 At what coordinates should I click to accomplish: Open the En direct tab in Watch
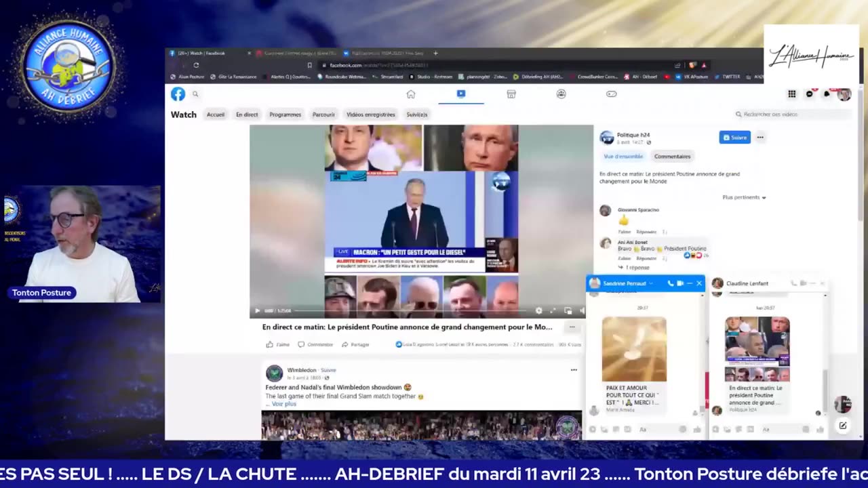click(x=247, y=115)
